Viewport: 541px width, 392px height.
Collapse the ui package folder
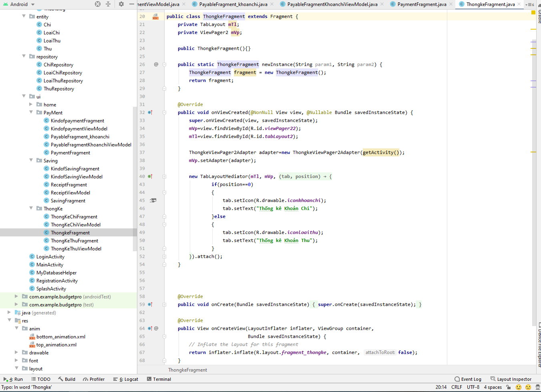pos(24,96)
